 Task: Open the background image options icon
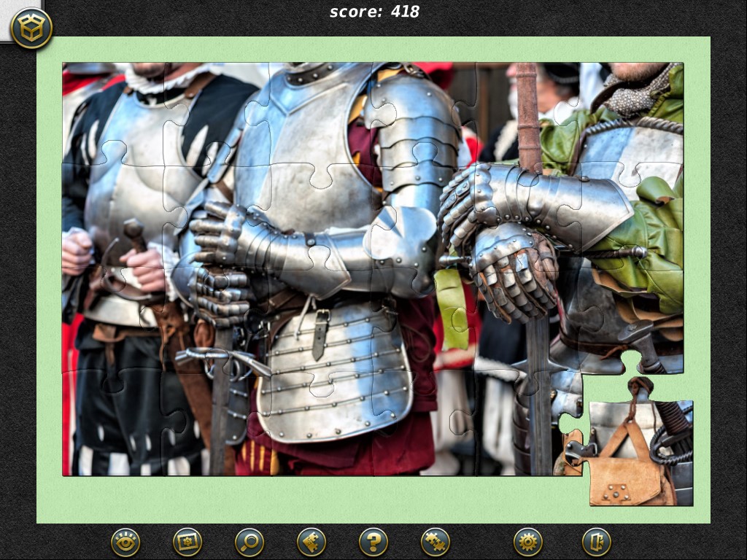186,542
